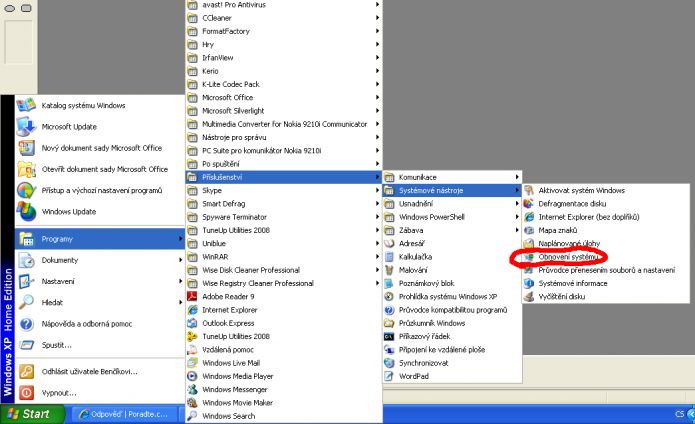Open Prohlídka systému Windows XP
Screen dimensions: 695x424
pos(452,296)
